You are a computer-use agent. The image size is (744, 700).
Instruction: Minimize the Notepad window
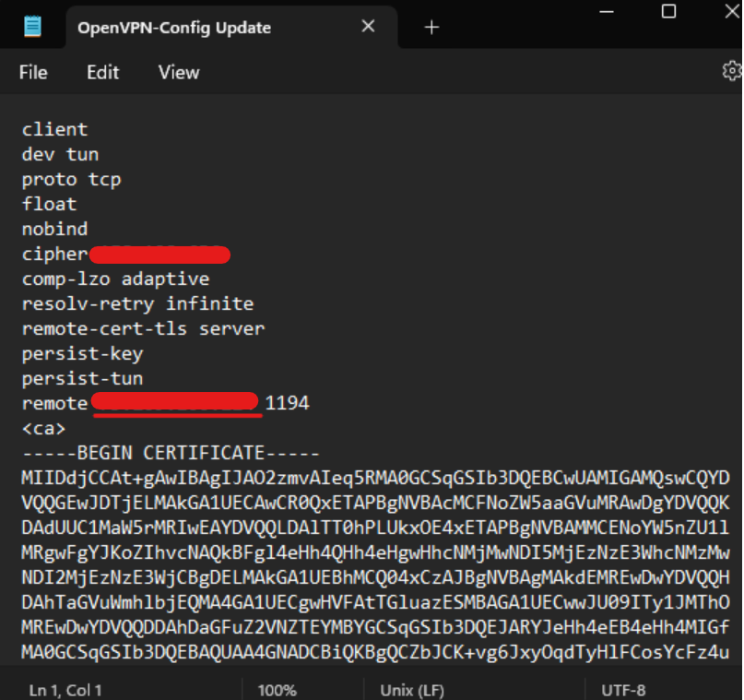(607, 11)
